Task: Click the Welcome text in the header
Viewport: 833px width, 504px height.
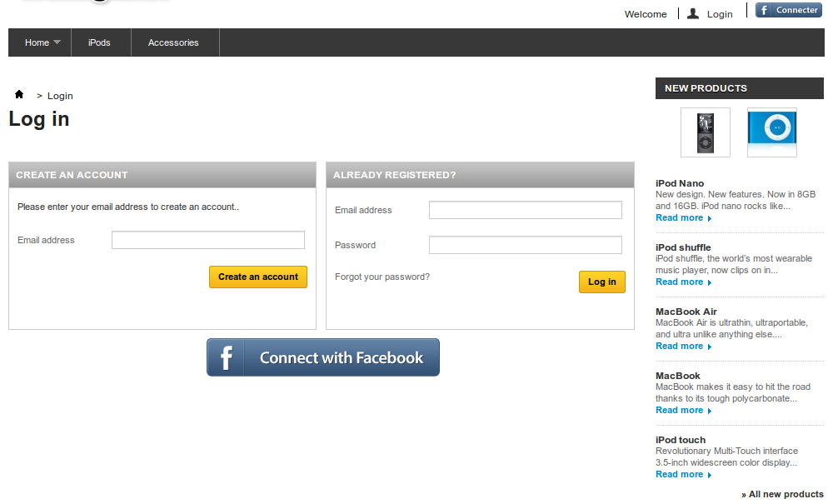Action: tap(646, 14)
